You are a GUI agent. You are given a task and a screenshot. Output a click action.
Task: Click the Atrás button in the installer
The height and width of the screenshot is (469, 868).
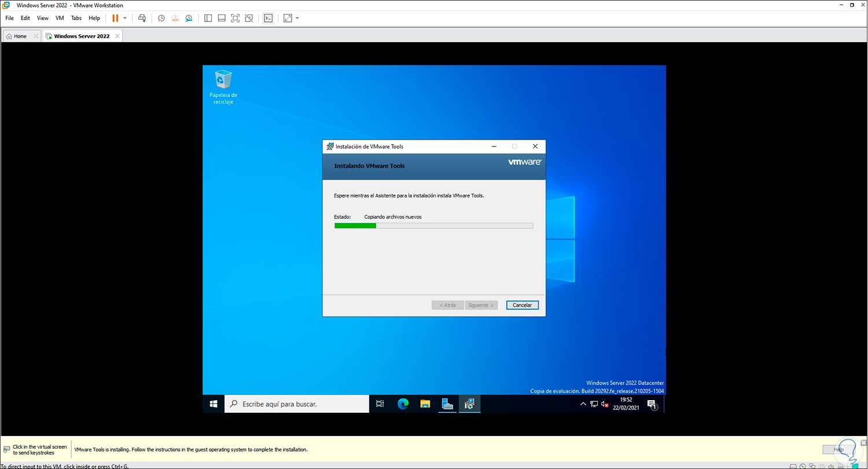[x=448, y=305]
